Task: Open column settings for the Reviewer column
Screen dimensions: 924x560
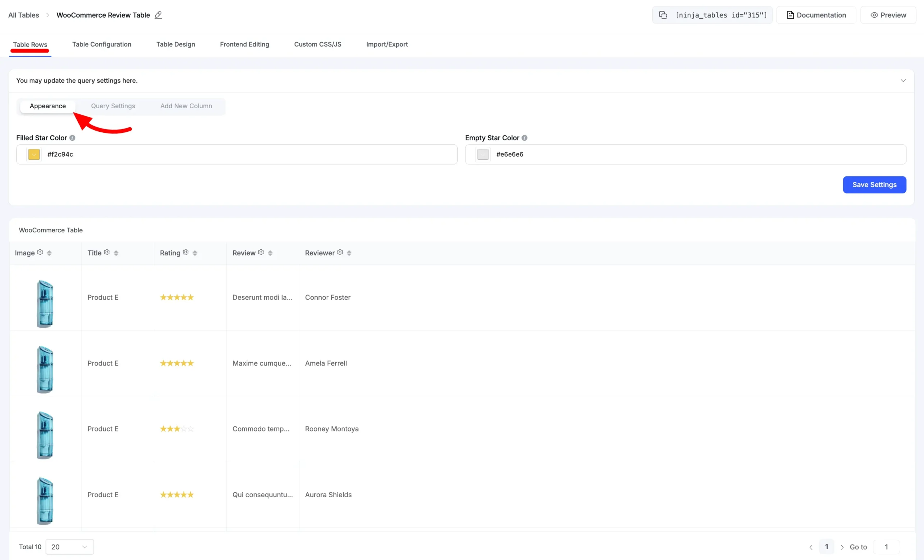Action: click(340, 252)
